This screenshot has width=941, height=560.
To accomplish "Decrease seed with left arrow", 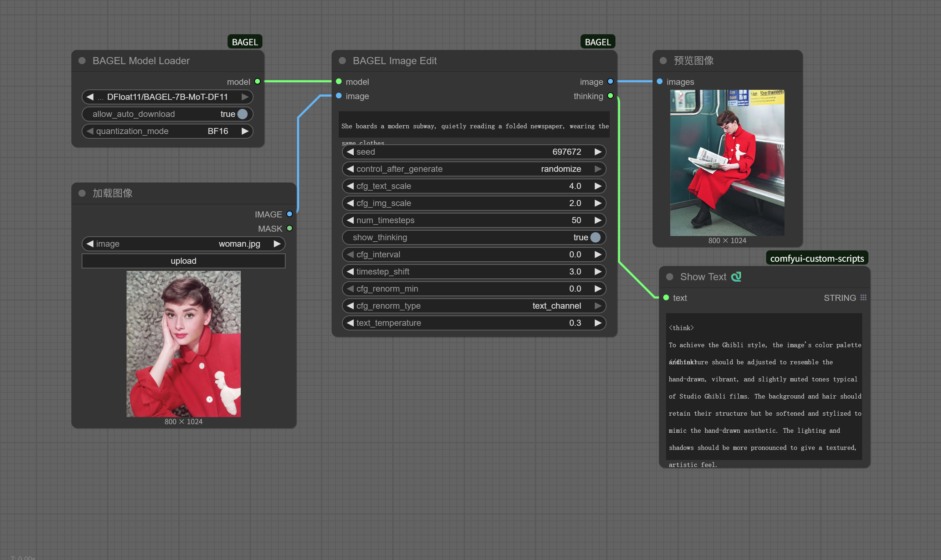I will [350, 152].
